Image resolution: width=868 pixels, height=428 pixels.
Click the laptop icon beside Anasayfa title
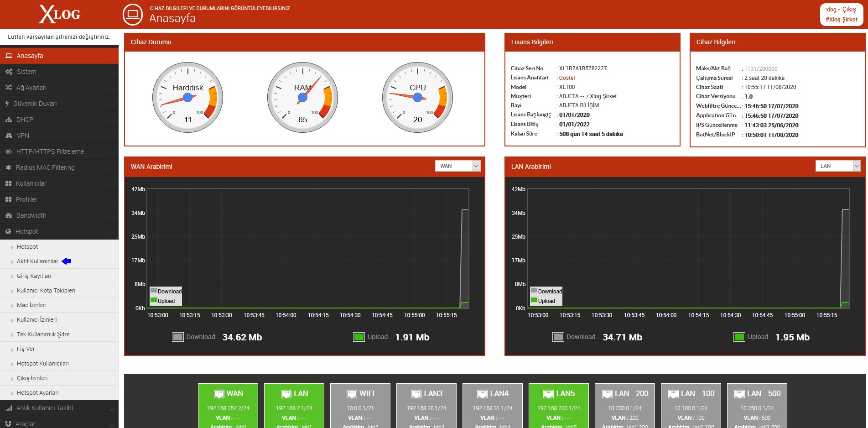(133, 14)
